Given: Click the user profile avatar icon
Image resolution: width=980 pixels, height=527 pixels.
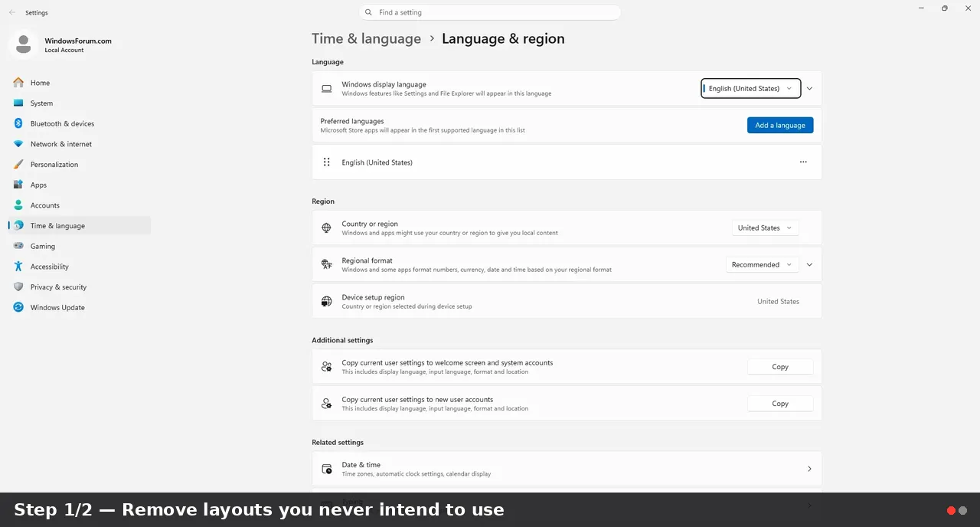Looking at the screenshot, I should pos(23,44).
